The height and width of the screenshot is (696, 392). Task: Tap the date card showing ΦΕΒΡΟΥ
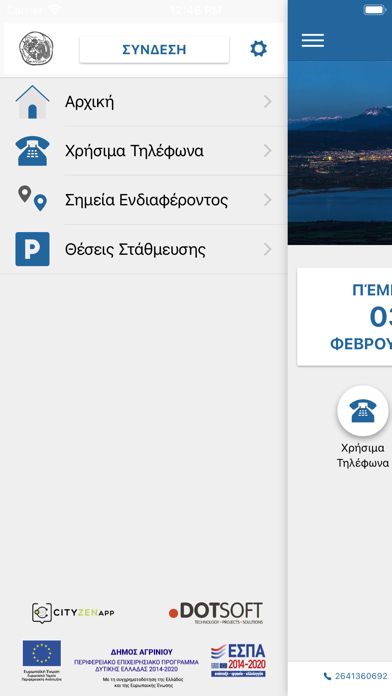tap(344, 317)
